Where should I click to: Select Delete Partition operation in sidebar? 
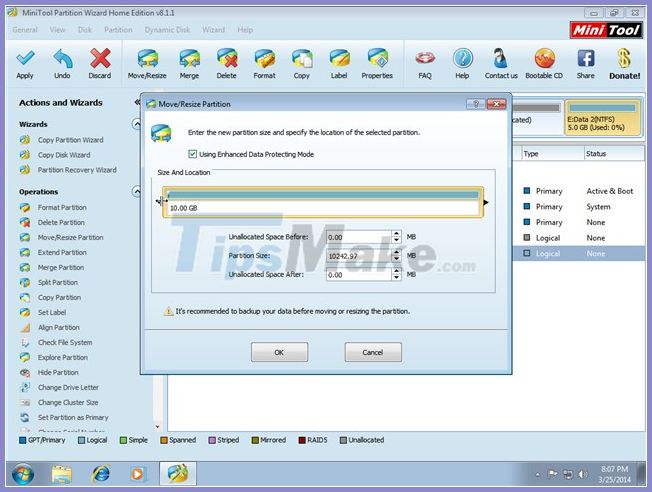tap(61, 223)
